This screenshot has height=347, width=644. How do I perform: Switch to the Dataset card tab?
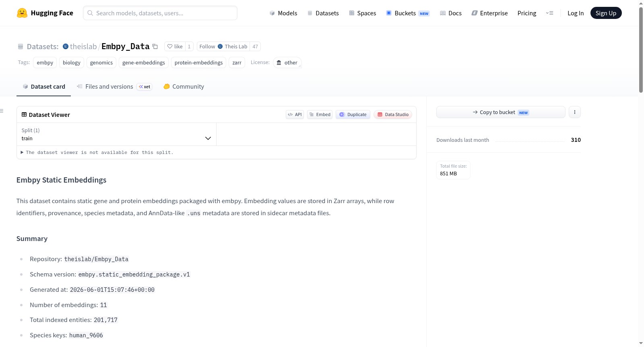tap(43, 87)
